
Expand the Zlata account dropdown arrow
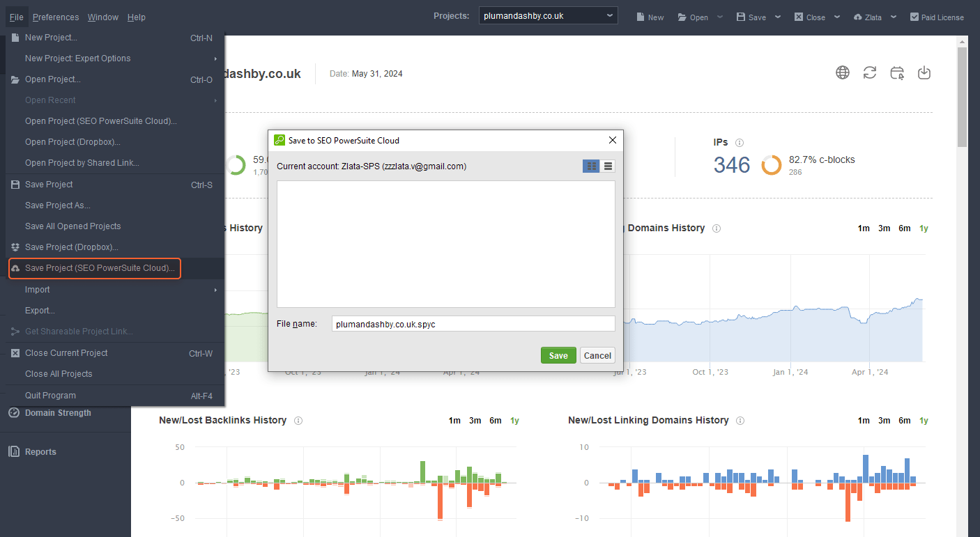[894, 17]
